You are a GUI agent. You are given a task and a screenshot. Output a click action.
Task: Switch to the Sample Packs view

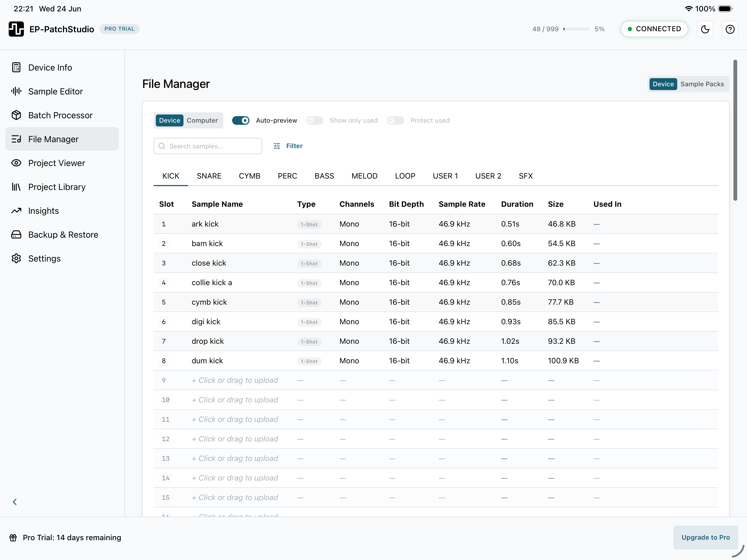coord(702,84)
